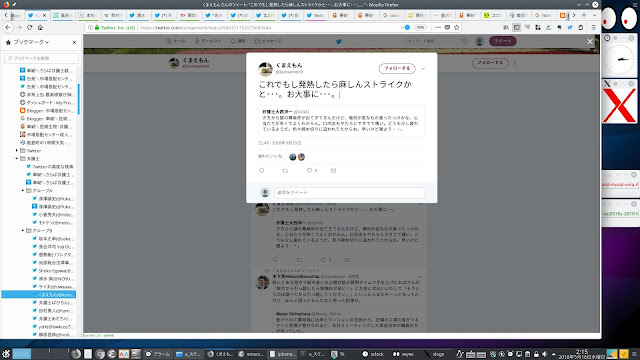Switch to the tab with the W icon
The width and height of the screenshot is (640, 360).
[x=112, y=15]
